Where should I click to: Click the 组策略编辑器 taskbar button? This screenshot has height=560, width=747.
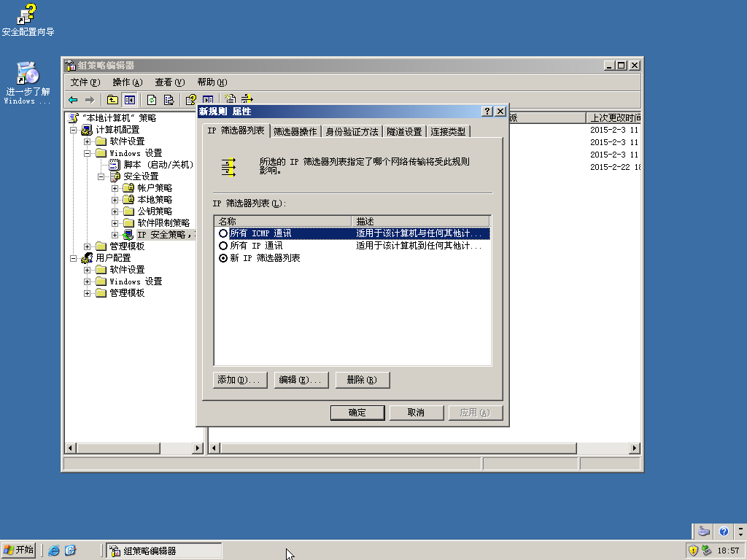(x=164, y=551)
